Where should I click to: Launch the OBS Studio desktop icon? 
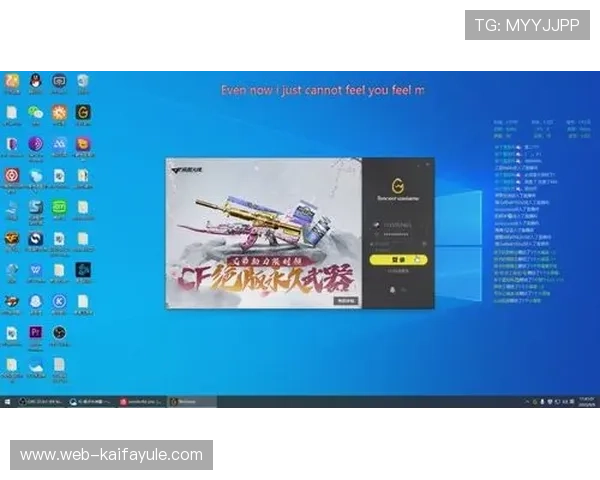click(x=59, y=332)
